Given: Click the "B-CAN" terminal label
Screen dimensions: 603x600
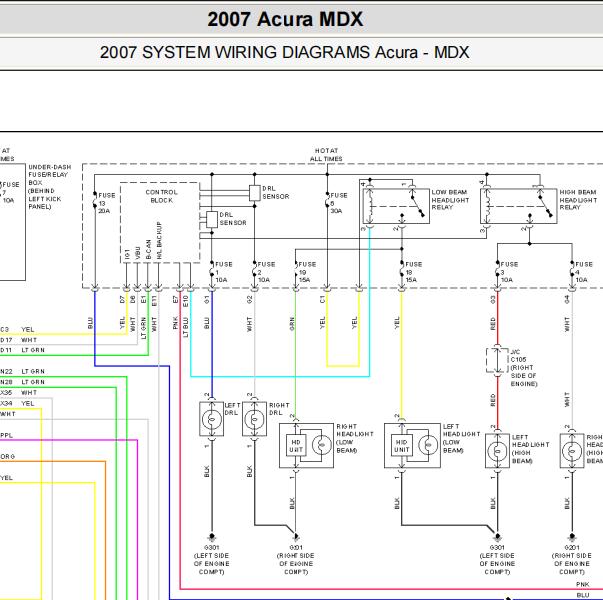Looking at the screenshot, I should (x=148, y=249).
